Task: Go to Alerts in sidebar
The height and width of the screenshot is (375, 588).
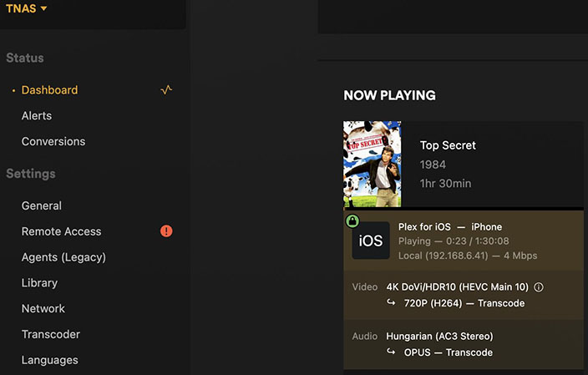Action: [37, 116]
